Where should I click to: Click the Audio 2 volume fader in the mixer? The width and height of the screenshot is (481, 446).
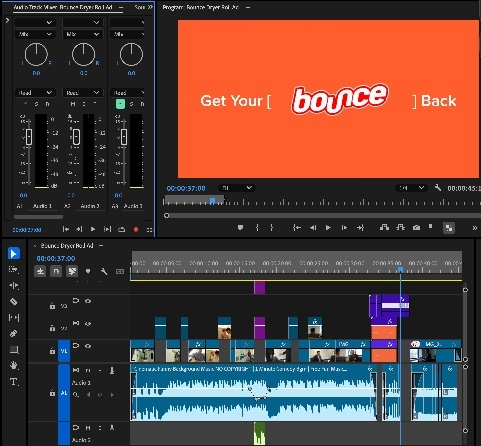point(76,137)
